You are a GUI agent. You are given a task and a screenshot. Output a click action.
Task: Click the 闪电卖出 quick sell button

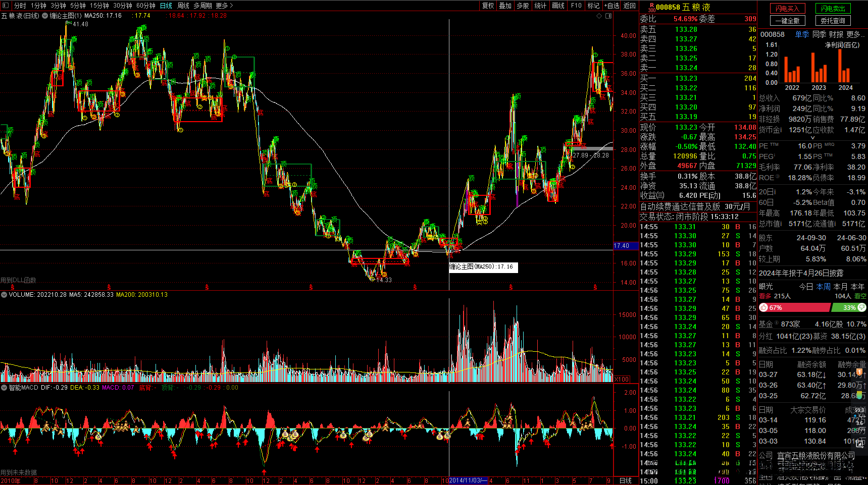pos(833,9)
